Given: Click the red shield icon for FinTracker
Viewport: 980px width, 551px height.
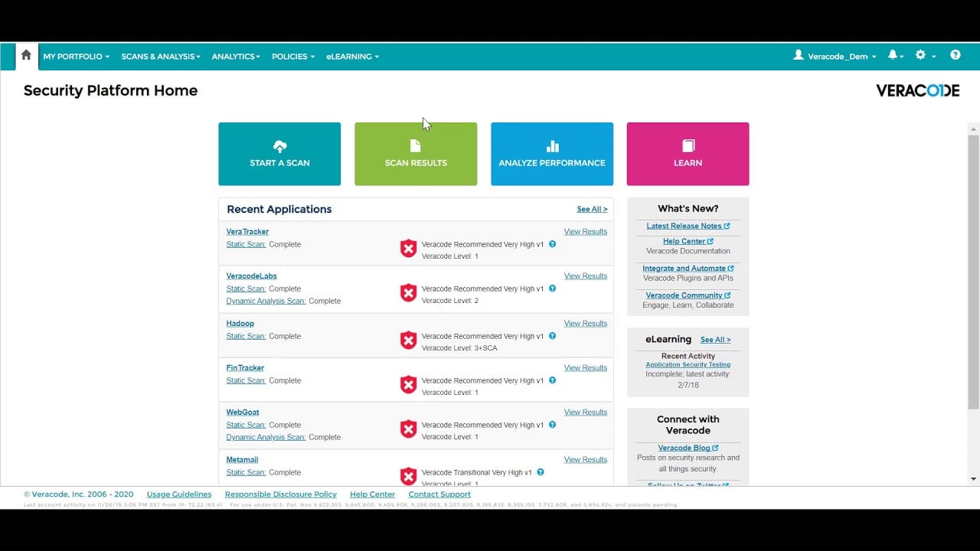Looking at the screenshot, I should [x=409, y=385].
